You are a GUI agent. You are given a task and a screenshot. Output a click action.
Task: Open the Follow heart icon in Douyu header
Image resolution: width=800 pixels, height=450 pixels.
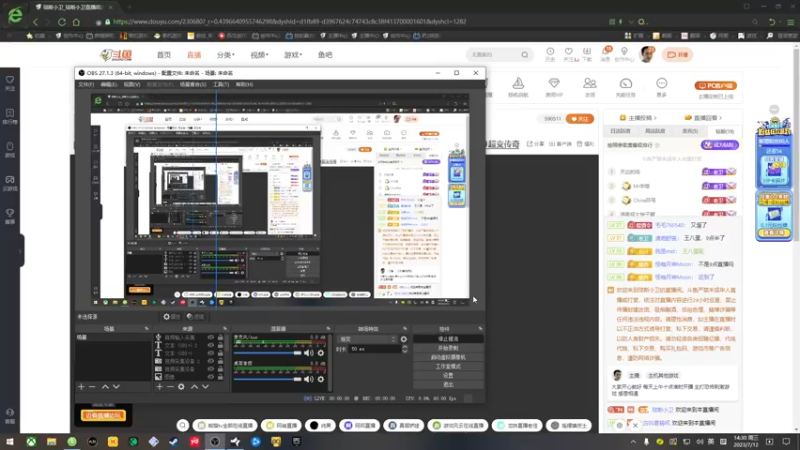click(569, 54)
